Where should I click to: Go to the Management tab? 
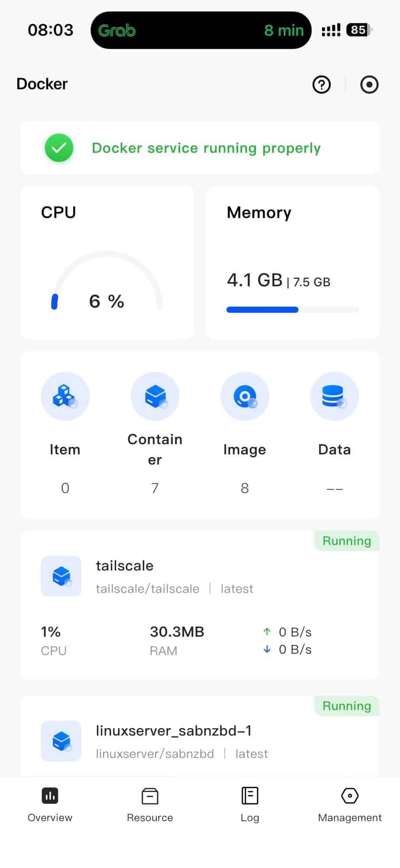(350, 805)
